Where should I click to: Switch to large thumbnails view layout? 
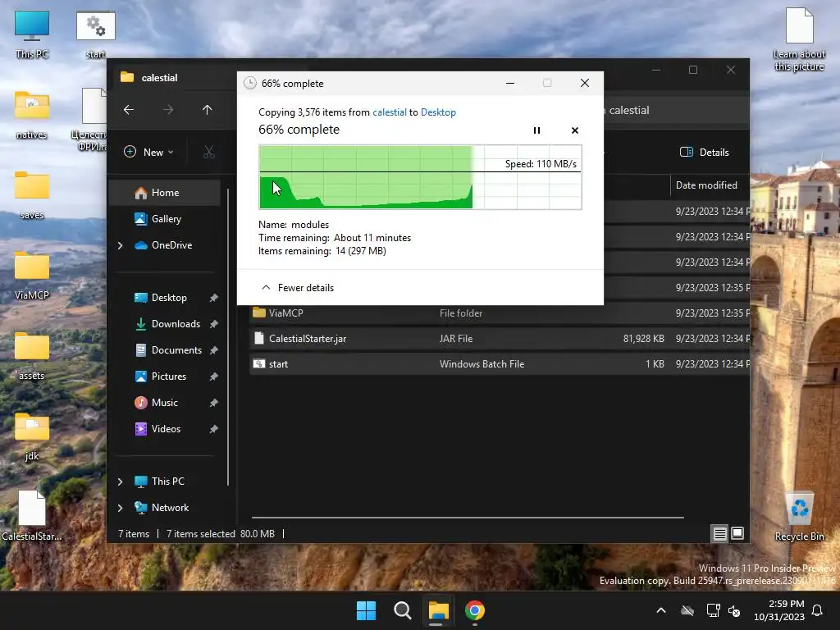[x=737, y=533]
